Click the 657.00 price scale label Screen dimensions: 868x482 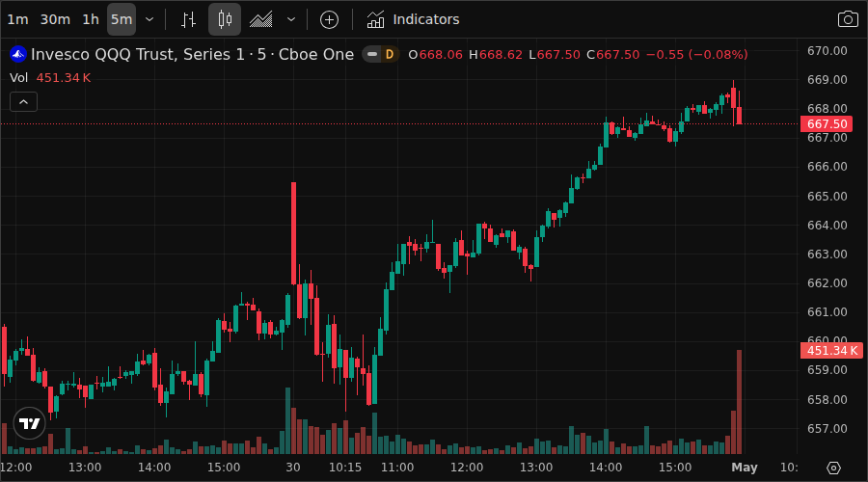pos(827,428)
